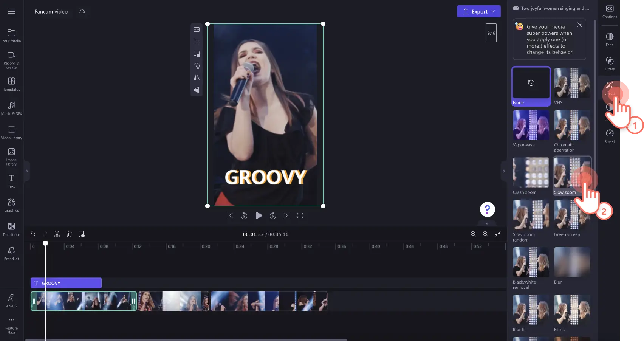Flip the clip horizontally
Image resolution: width=644 pixels, height=341 pixels.
197,78
